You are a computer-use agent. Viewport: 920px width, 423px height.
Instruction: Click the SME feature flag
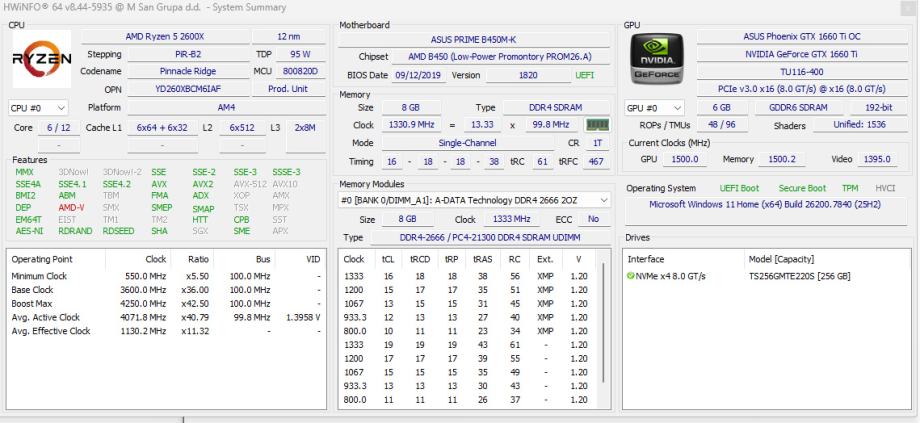pyautogui.click(x=242, y=231)
